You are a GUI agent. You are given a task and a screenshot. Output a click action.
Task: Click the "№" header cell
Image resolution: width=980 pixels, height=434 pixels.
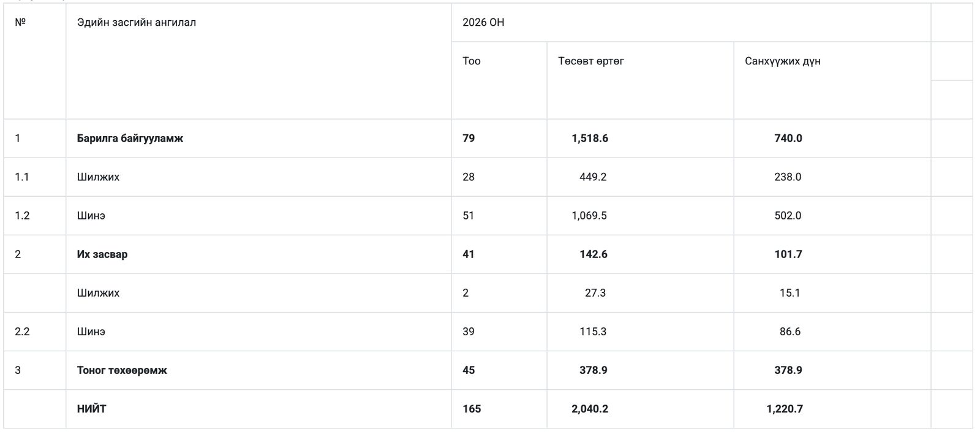click(x=20, y=23)
